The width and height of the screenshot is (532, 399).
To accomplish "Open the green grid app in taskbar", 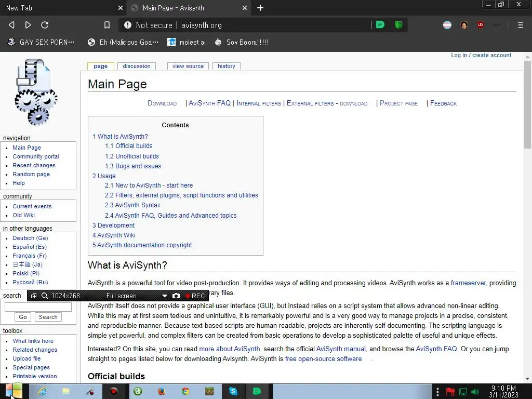I will tap(137, 391).
